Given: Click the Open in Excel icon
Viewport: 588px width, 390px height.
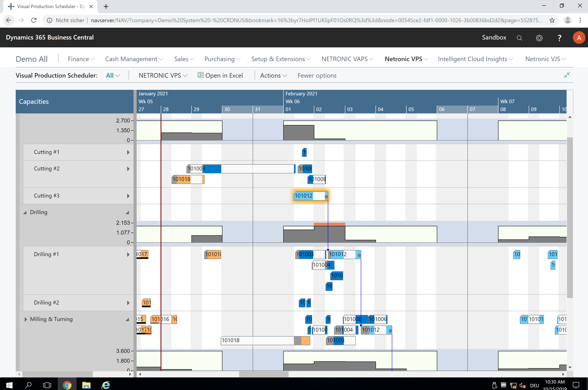Looking at the screenshot, I should (200, 75).
